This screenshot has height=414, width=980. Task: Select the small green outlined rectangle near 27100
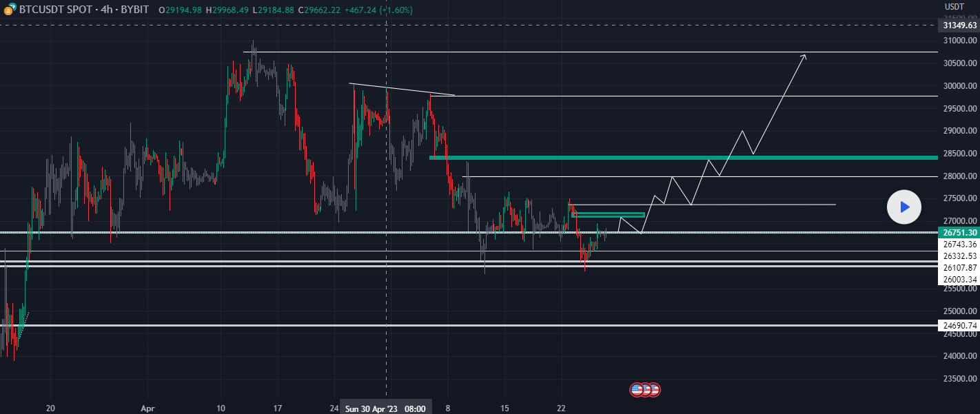608,215
